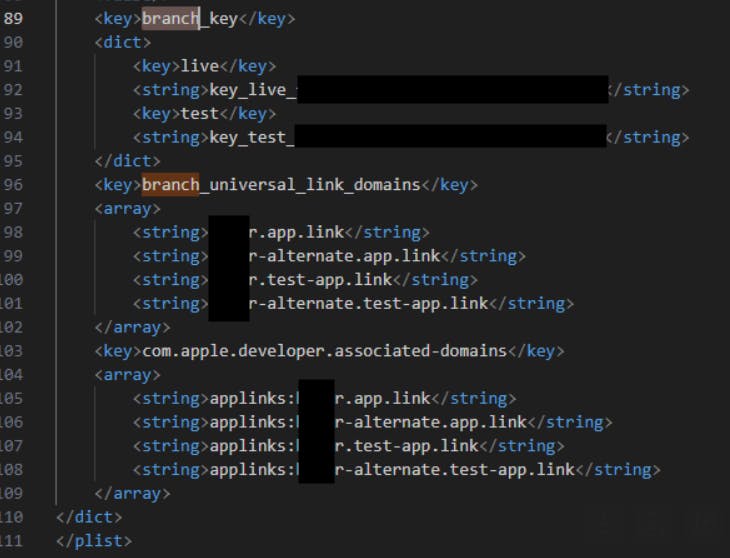Click applinks r-alternate.app.link string on line 106
The width and height of the screenshot is (730, 558).
(368, 422)
